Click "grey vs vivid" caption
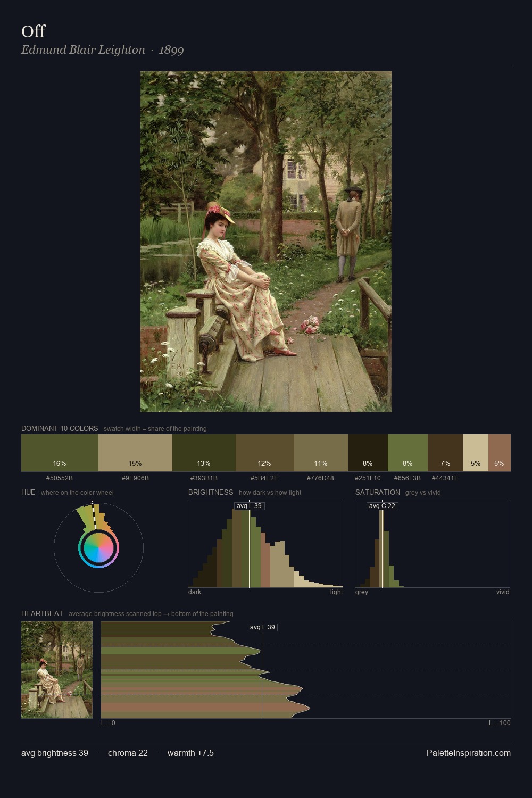 click(x=423, y=493)
